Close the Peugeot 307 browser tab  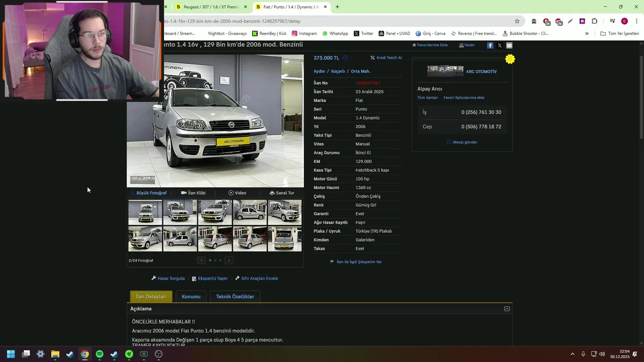(x=246, y=7)
